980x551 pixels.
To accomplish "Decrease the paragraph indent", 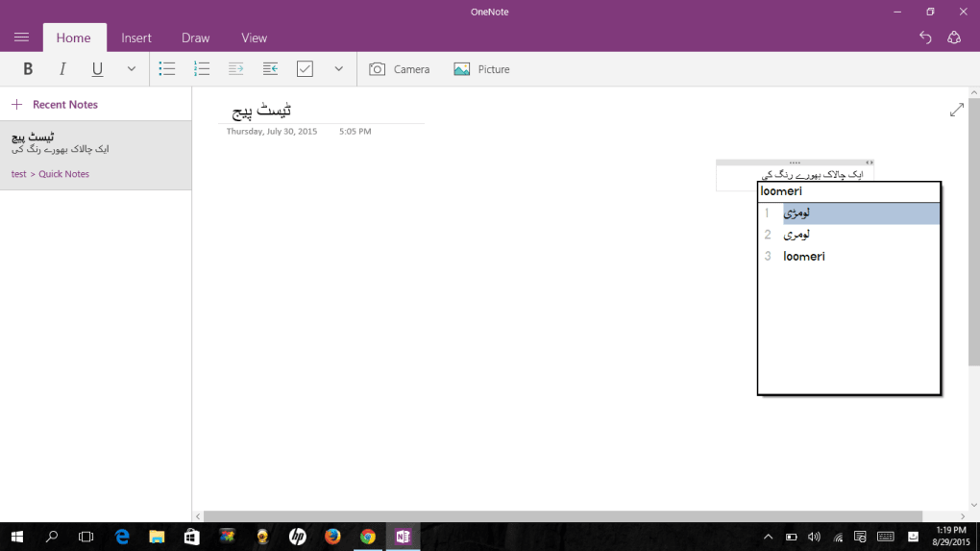I will [271, 69].
